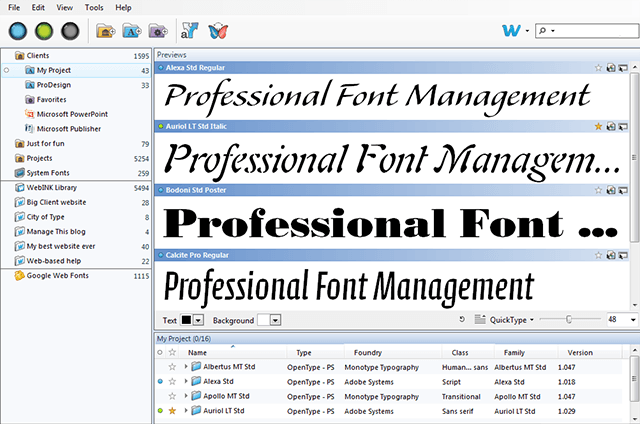Open the dropdown arrow beside WebINK logo

[x=527, y=31]
